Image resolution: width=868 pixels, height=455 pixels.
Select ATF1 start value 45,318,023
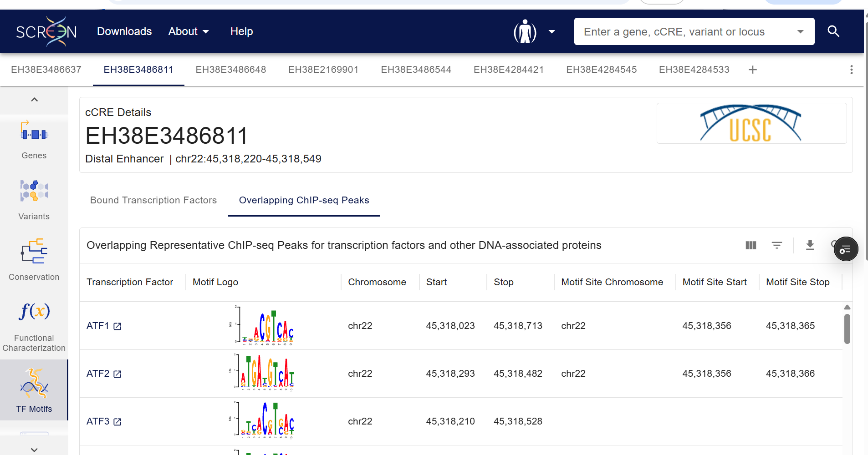450,326
